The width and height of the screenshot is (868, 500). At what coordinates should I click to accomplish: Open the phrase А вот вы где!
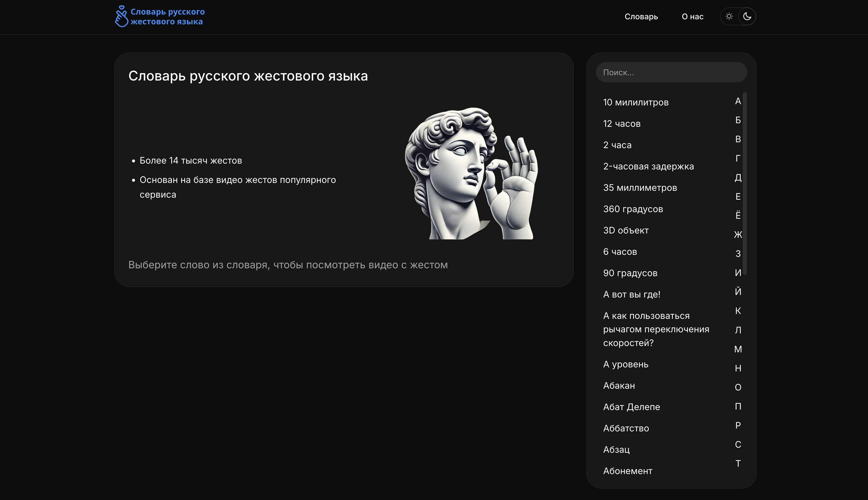click(x=631, y=294)
